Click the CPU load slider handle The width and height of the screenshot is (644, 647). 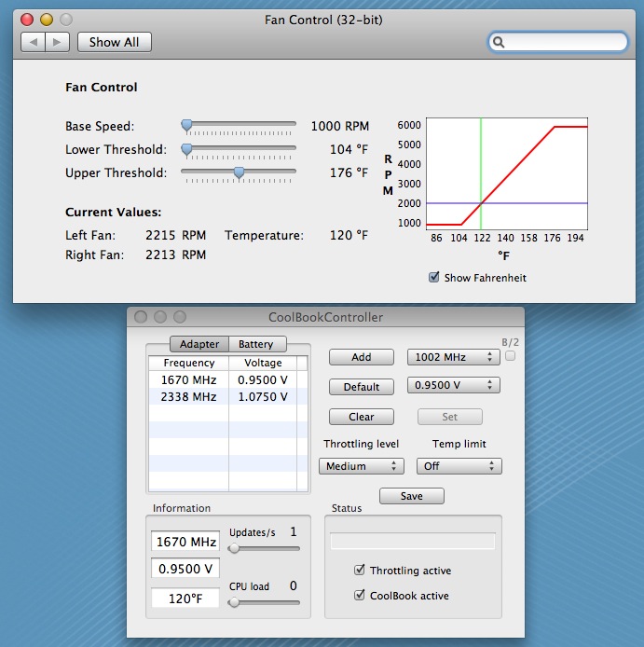(234, 602)
